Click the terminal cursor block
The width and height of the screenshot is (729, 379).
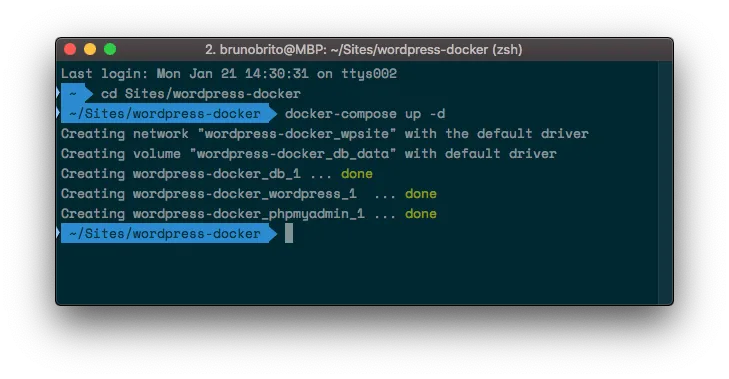289,233
